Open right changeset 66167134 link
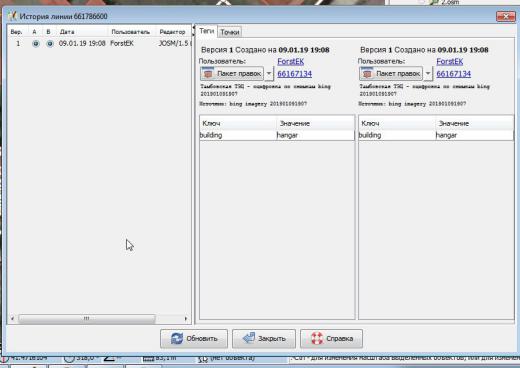This screenshot has width=520, height=368. (454, 74)
